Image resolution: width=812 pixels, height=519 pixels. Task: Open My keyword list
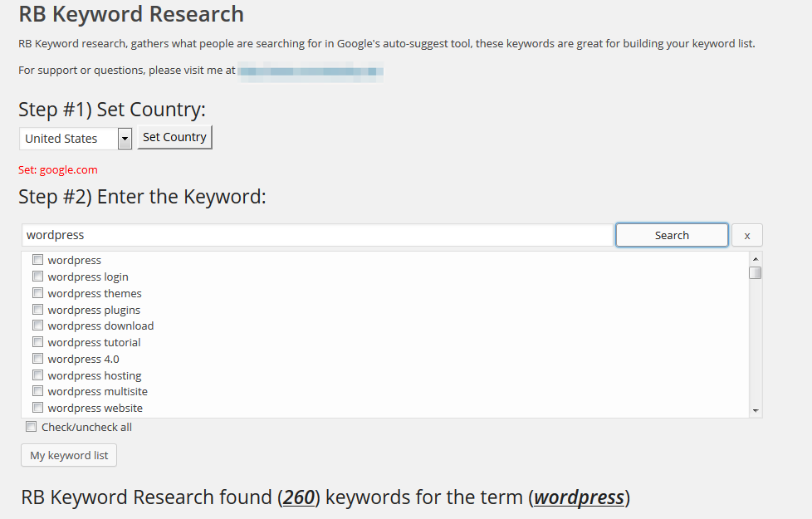69,455
